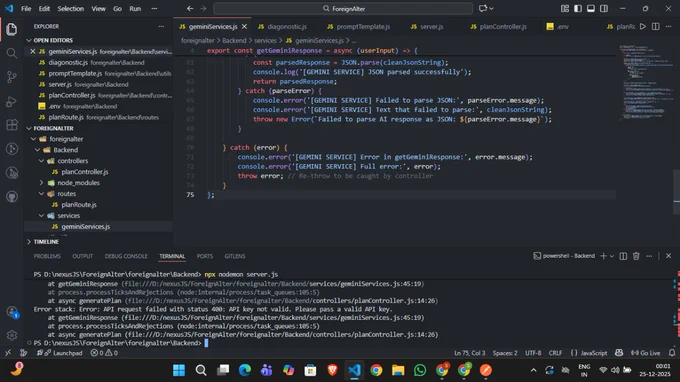Open File Explorer from taskbar
Screen dimensions: 680x382
398,370
